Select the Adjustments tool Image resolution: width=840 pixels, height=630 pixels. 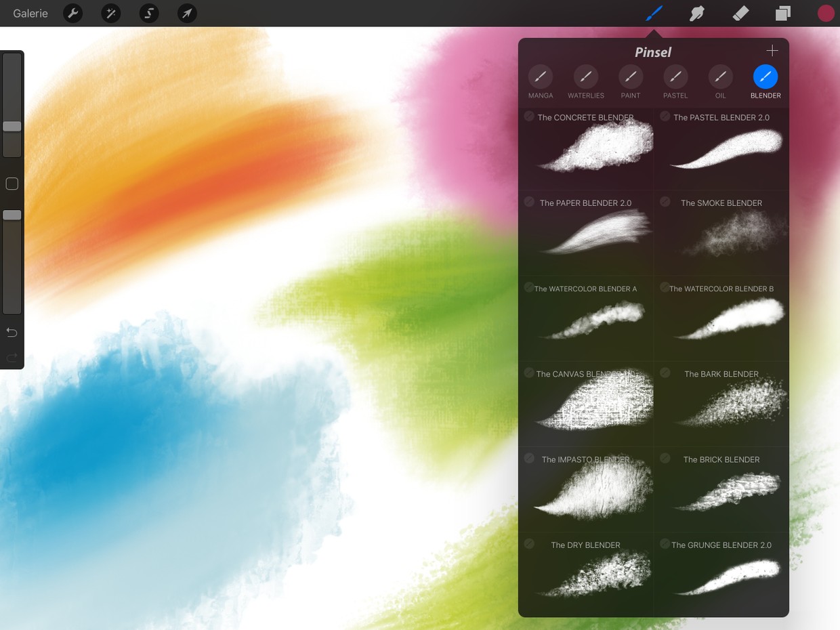point(110,13)
